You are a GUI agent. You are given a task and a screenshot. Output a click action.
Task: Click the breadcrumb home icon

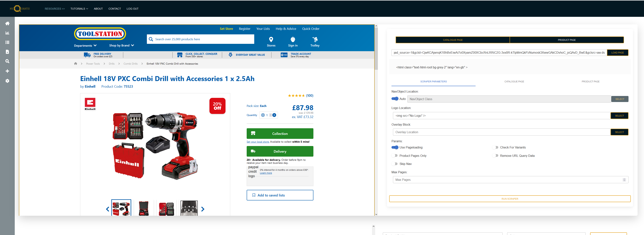tap(75, 64)
